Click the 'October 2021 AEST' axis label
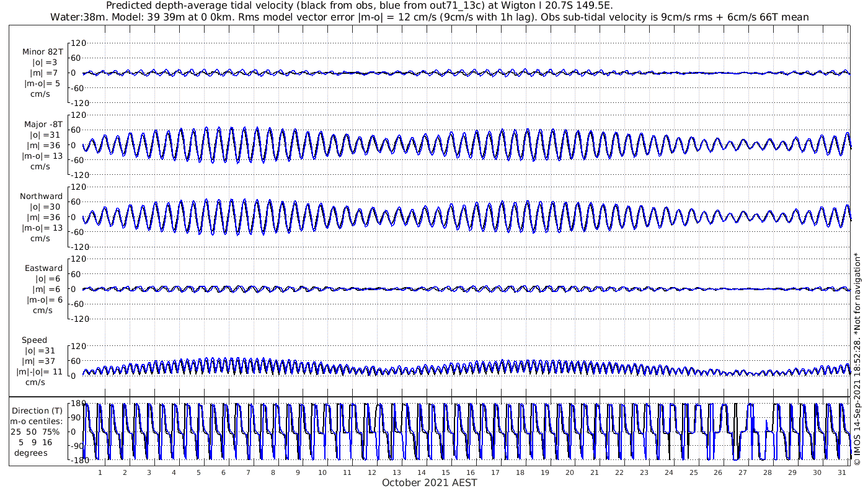The image size is (868, 496). tap(430, 483)
